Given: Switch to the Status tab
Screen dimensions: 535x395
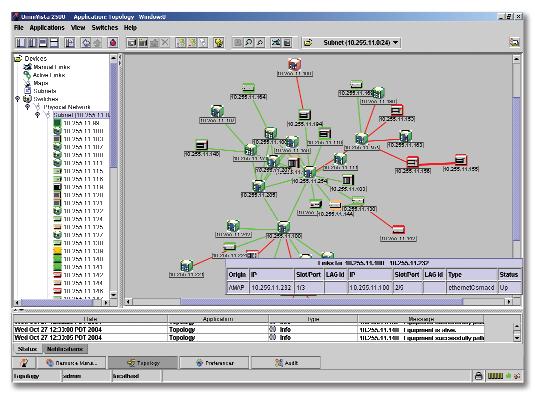Looking at the screenshot, I should tap(27, 349).
